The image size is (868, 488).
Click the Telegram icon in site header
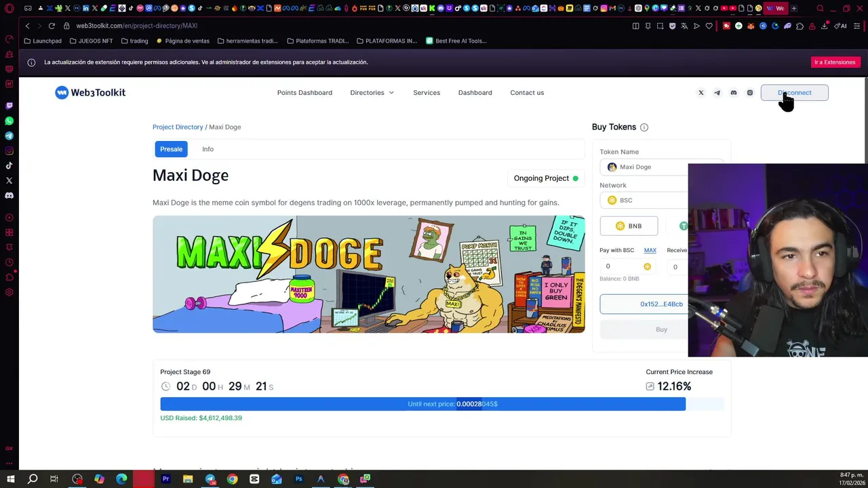[717, 93]
